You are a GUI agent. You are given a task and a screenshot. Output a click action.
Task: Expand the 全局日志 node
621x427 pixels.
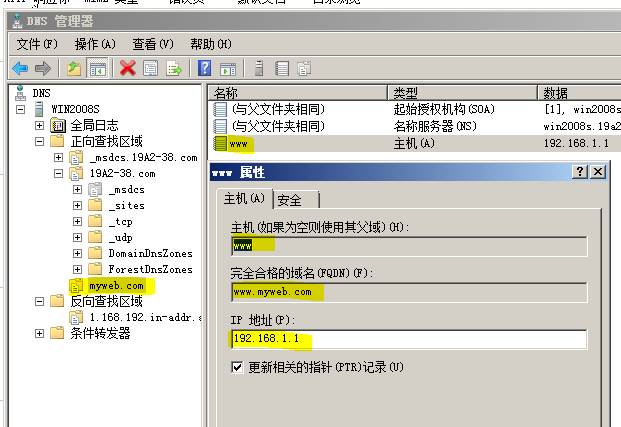click(x=39, y=126)
